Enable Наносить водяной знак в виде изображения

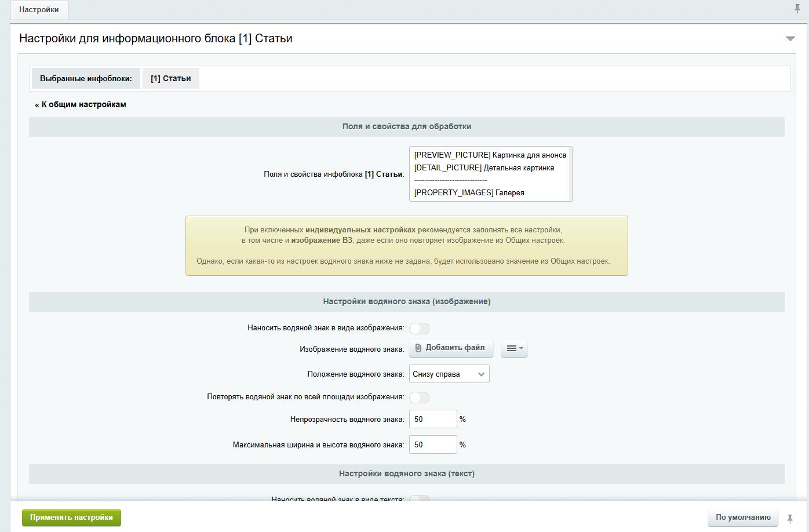point(419,329)
